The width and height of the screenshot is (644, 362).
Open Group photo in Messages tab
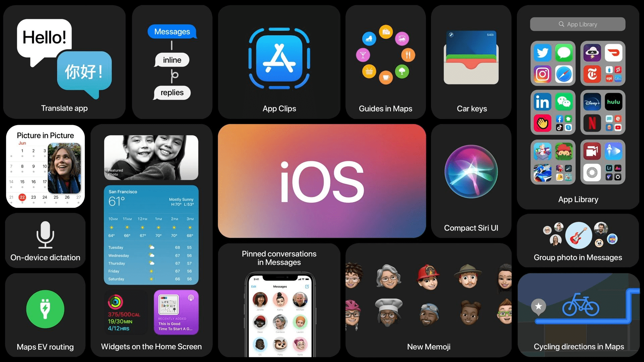(579, 238)
